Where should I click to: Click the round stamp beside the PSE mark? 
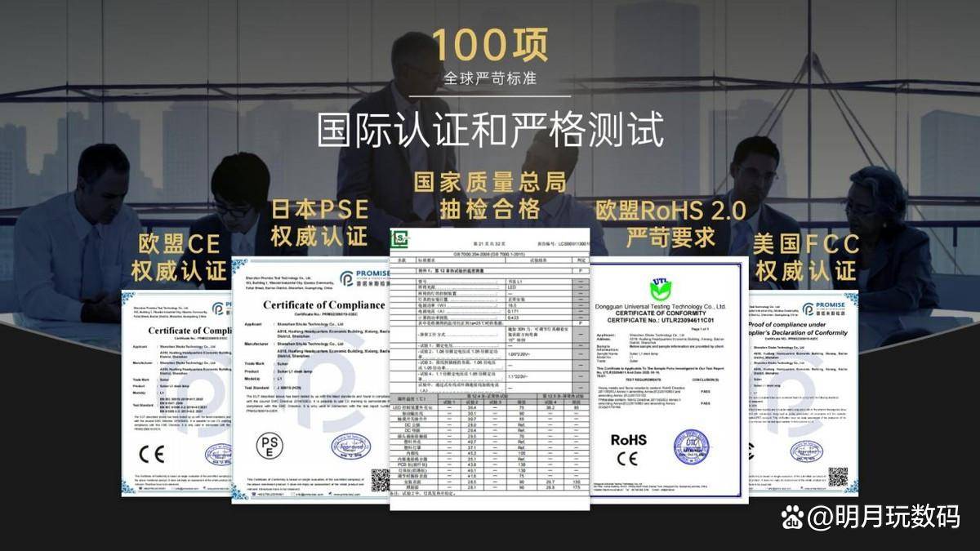coord(350,446)
